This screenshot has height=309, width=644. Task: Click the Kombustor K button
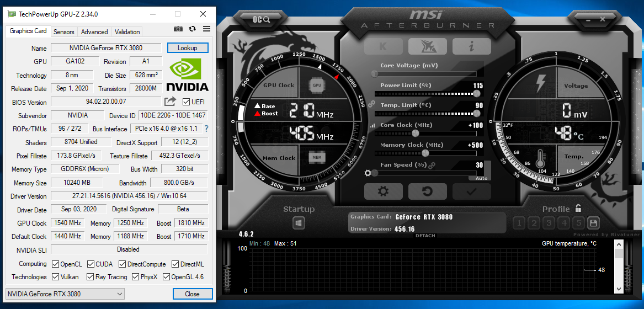tap(383, 46)
